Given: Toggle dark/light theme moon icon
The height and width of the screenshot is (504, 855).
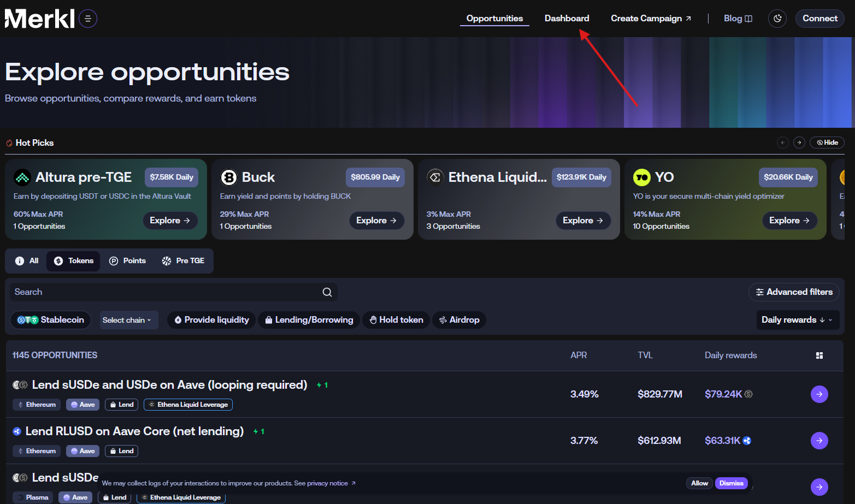Looking at the screenshot, I should 777,19.
